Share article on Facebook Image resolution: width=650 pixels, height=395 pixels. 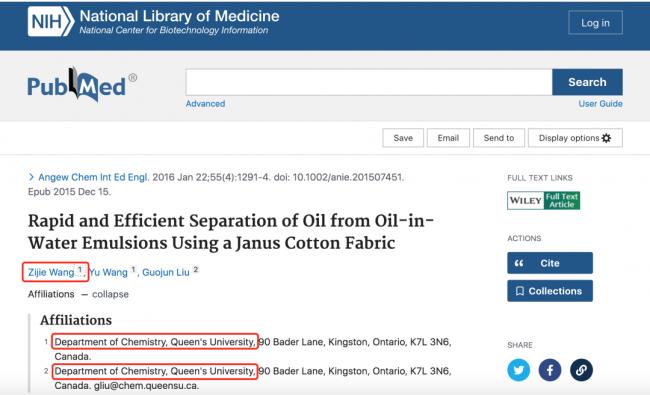tap(550, 370)
